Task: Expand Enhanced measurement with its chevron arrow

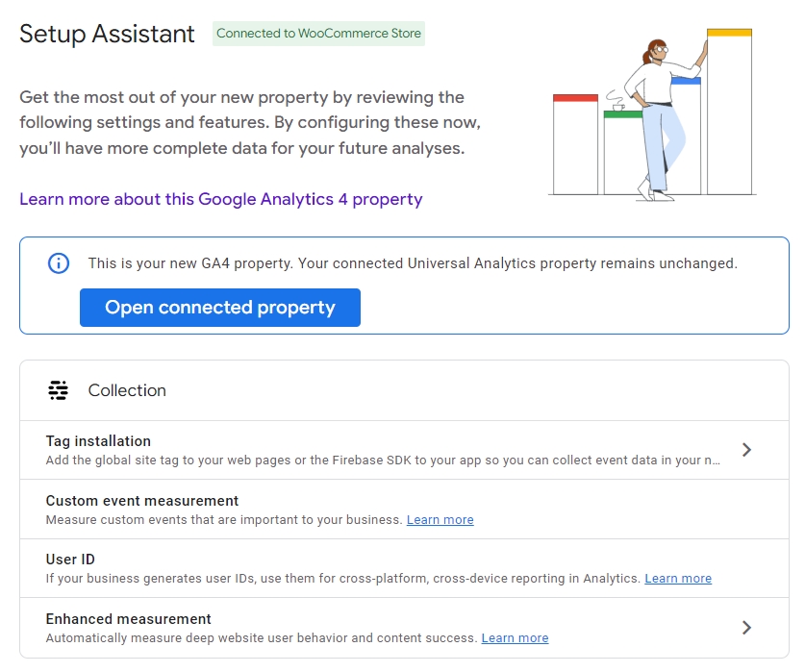Action: click(x=747, y=628)
